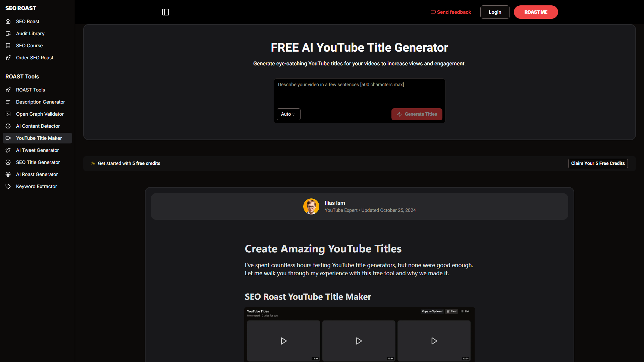Screen dimensions: 644x362
Task: Click the AI Roast Generator icon
Action: (x=8, y=174)
